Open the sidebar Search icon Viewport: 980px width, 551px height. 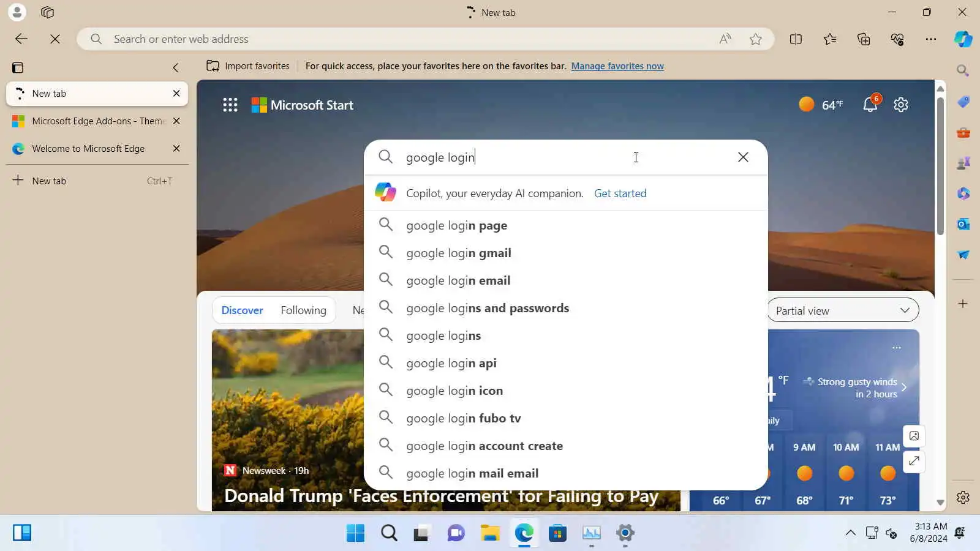point(963,70)
